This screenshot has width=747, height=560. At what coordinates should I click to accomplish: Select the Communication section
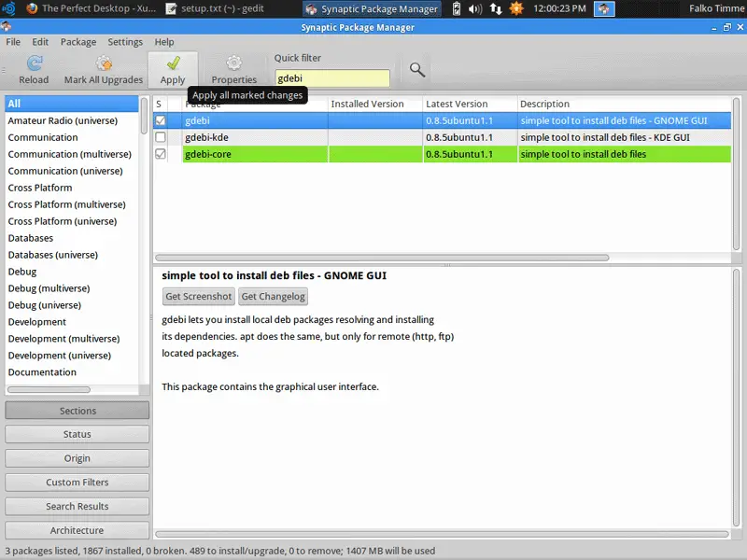pyautogui.click(x=72, y=137)
